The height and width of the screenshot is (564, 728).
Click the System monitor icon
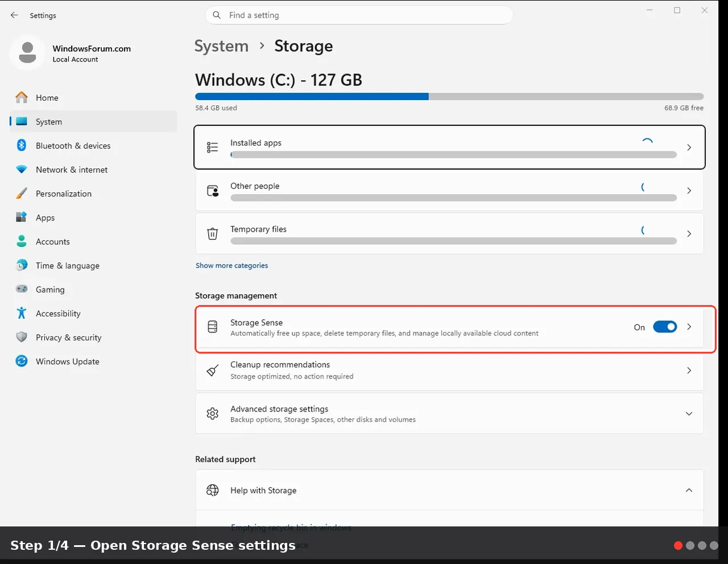click(22, 121)
